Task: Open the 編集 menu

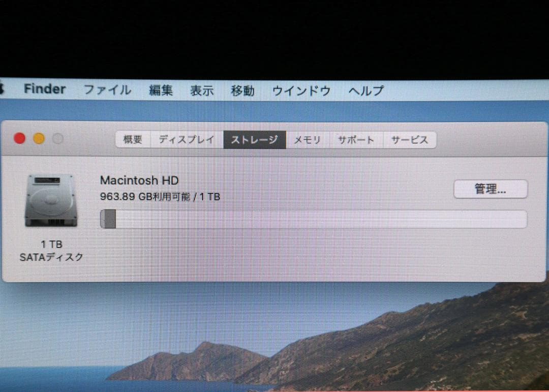Action: click(x=161, y=90)
